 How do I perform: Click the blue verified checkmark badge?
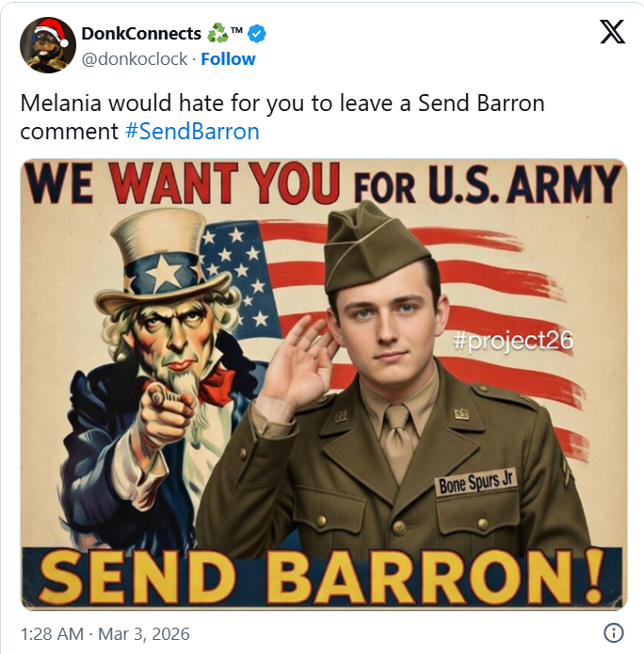257,34
